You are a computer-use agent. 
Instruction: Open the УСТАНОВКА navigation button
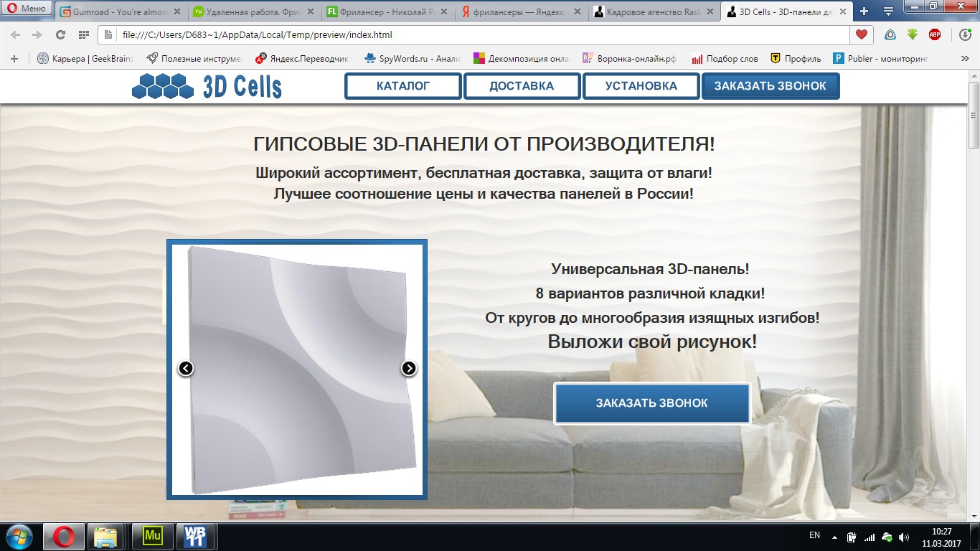tap(641, 86)
